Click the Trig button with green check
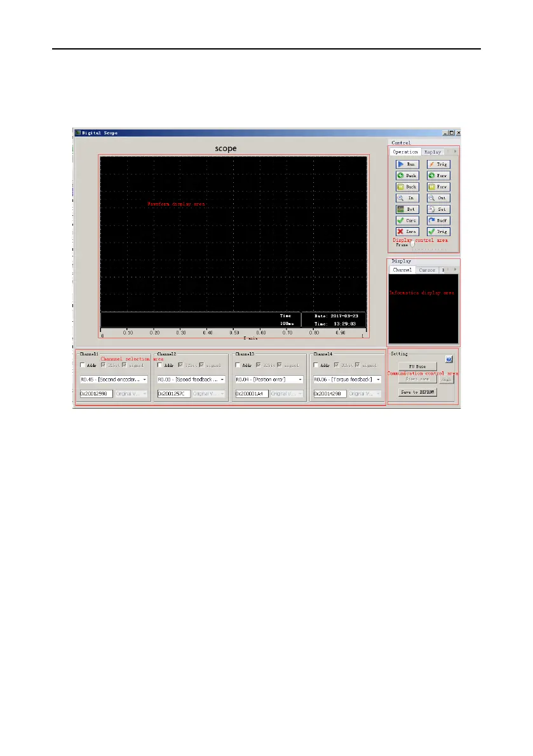 click(438, 232)
